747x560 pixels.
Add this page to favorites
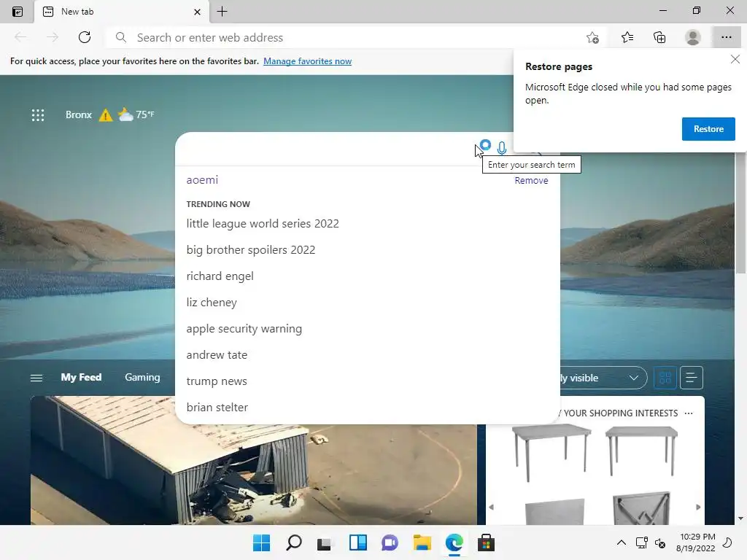pos(592,37)
